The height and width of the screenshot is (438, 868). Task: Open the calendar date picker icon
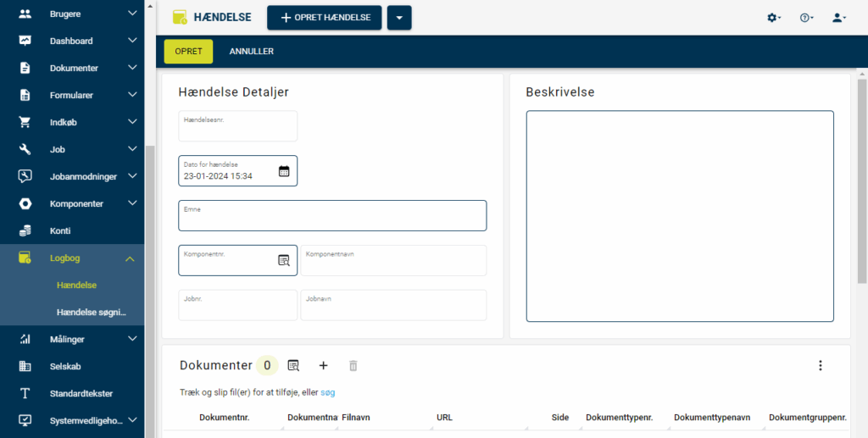point(284,171)
